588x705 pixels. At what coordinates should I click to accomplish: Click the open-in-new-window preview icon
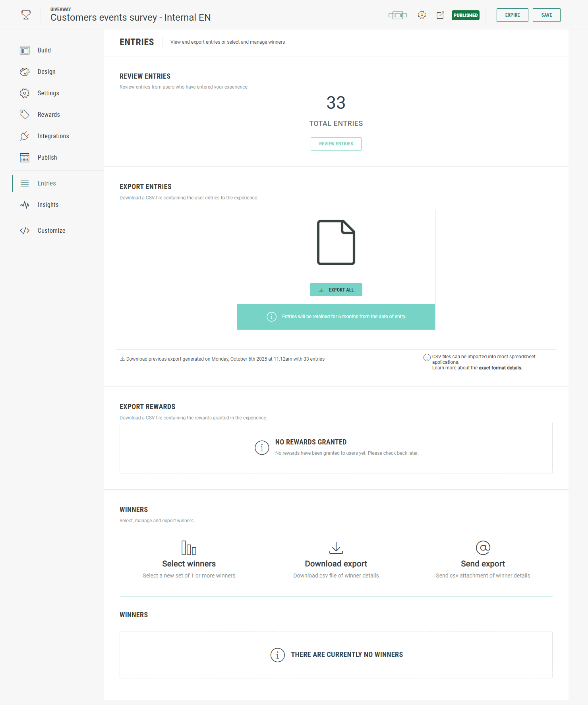(x=440, y=15)
